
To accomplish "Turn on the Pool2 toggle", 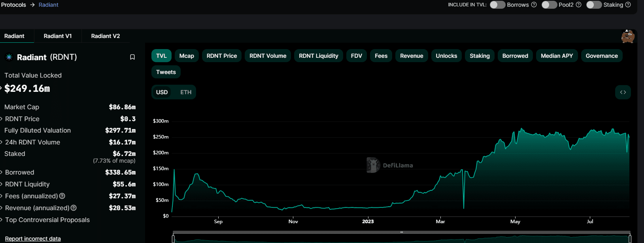I will click(x=549, y=5).
